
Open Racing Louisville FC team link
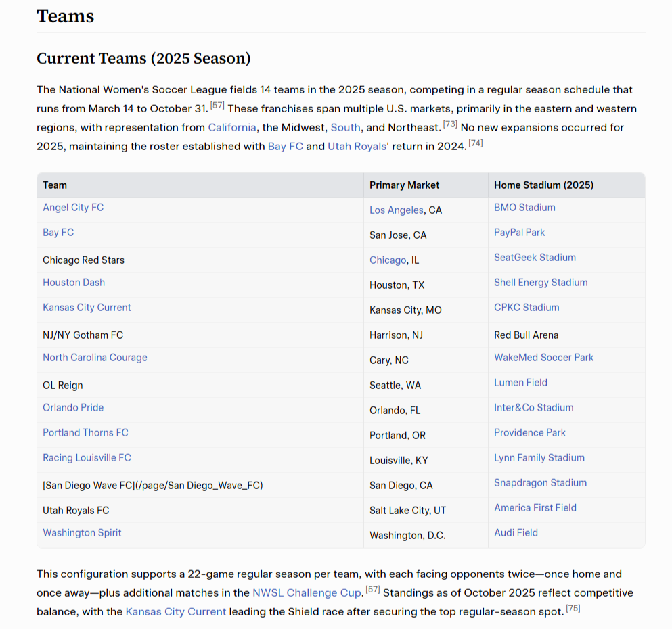coord(87,458)
